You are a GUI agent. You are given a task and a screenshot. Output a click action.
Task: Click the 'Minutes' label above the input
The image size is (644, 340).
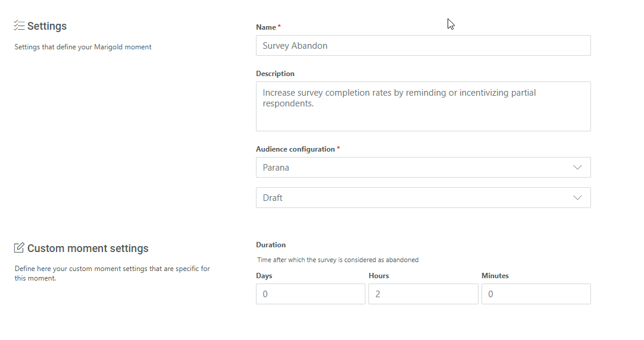pos(495,276)
